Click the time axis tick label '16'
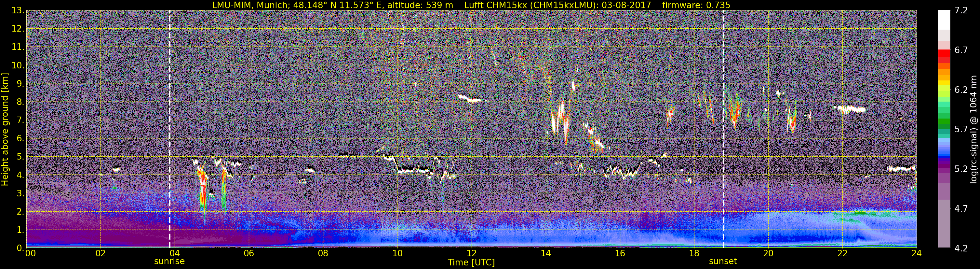The image size is (980, 269). pyautogui.click(x=620, y=253)
